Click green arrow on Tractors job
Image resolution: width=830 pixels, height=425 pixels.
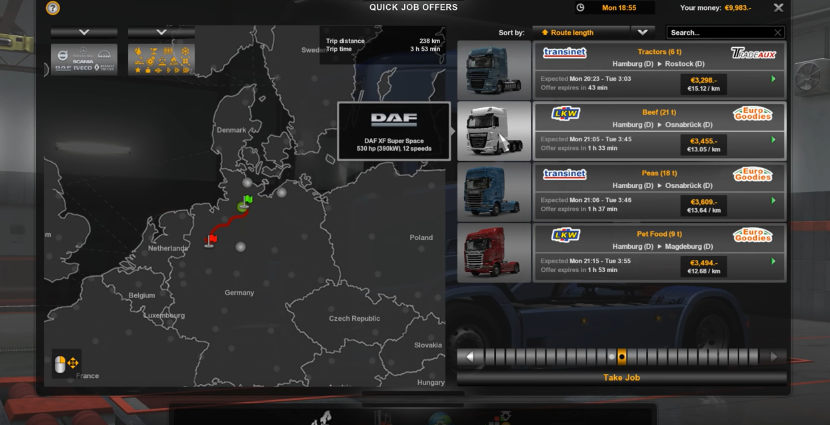click(773, 78)
